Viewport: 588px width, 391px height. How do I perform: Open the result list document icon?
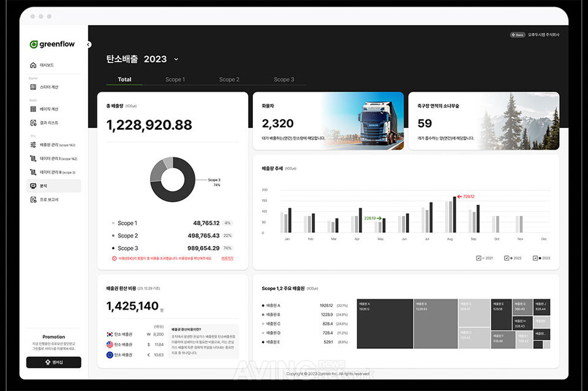point(33,123)
